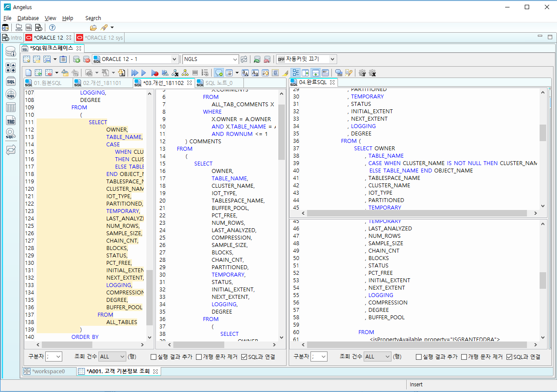Uncheck left SQL과 연결 checkbox
This screenshot has width=557, height=392.
(244, 357)
